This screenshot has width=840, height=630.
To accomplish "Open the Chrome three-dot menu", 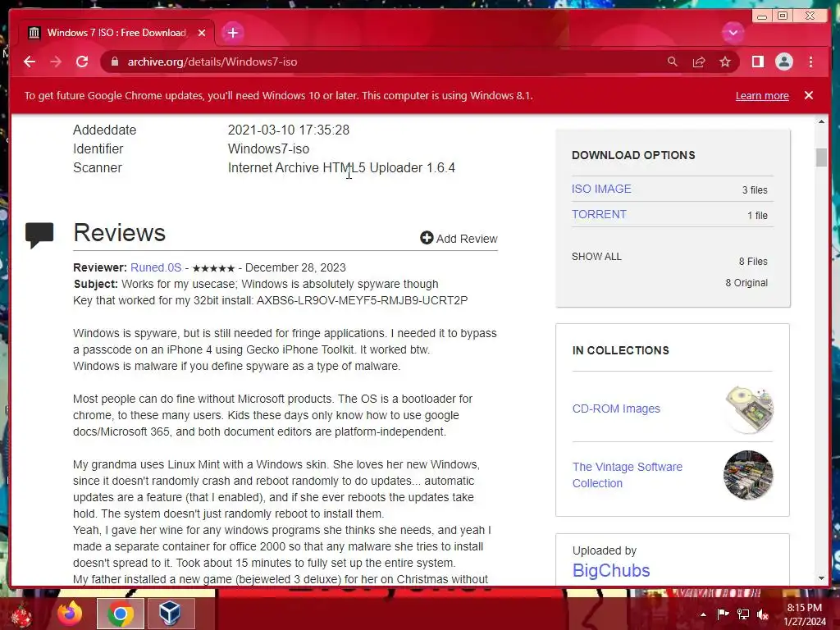I will (x=810, y=62).
